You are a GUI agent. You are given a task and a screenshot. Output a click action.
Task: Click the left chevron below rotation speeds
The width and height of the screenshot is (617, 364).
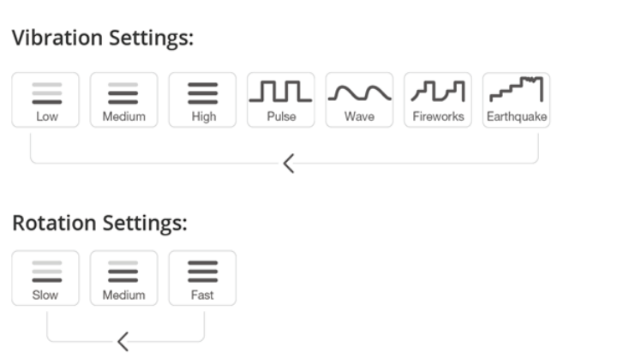(123, 343)
